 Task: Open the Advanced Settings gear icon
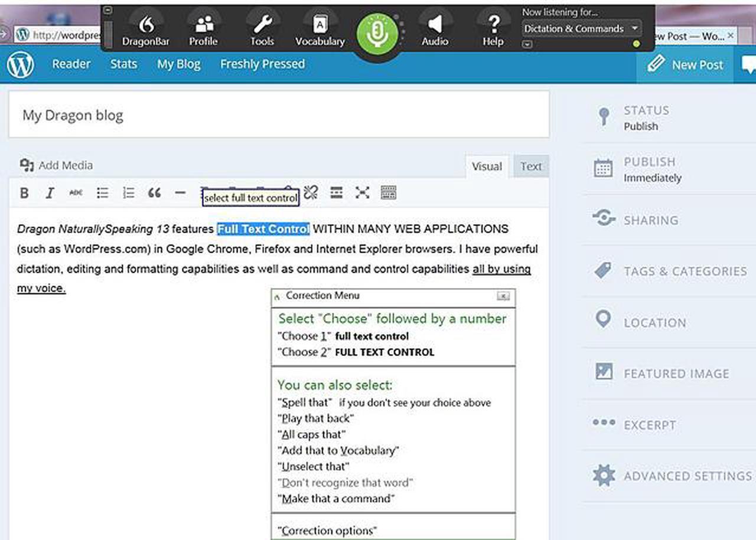[x=604, y=475]
